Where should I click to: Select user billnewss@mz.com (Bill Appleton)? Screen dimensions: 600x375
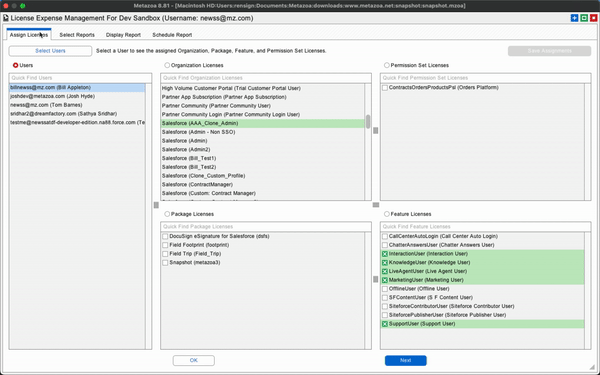tap(77, 88)
